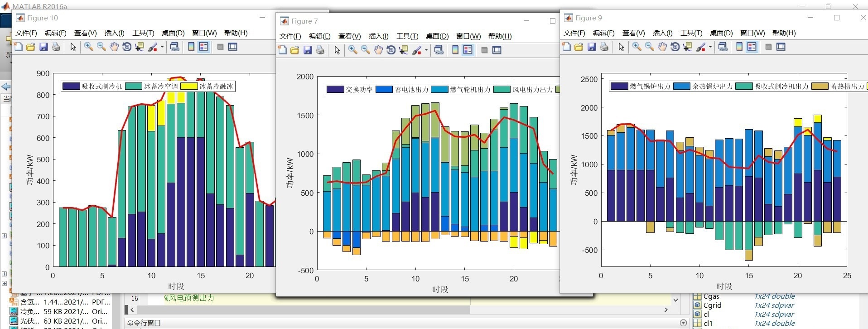Click legend label 余热锅炉出力 in Figure 9
868x329 pixels.
coord(712,87)
